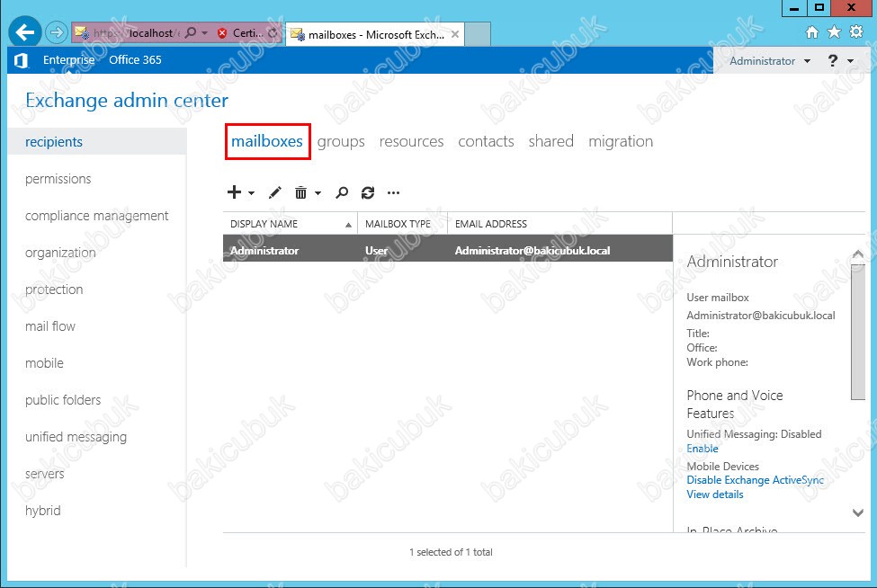
Task: Select the shared tab
Action: click(x=550, y=141)
